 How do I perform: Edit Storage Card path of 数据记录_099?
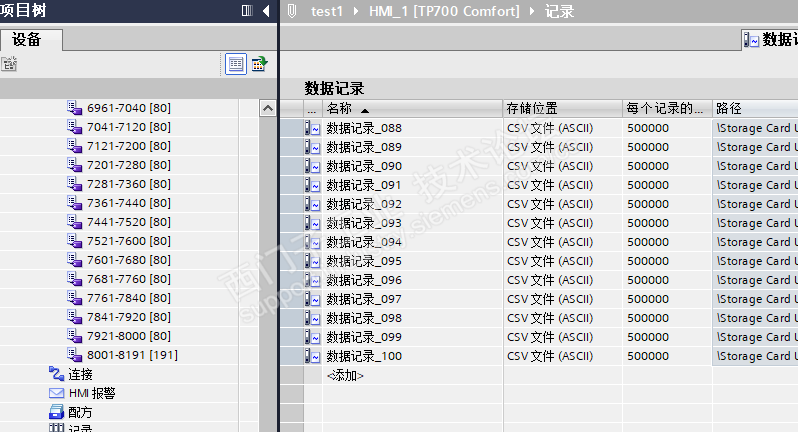click(x=755, y=337)
